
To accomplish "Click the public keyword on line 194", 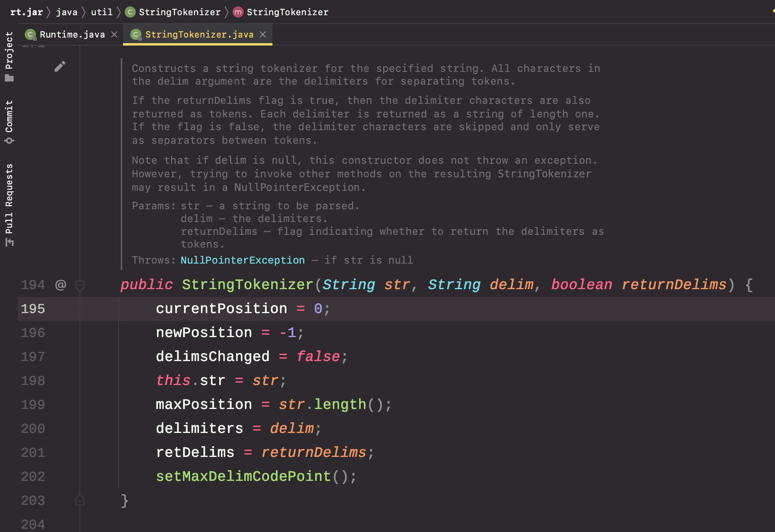I will (147, 285).
